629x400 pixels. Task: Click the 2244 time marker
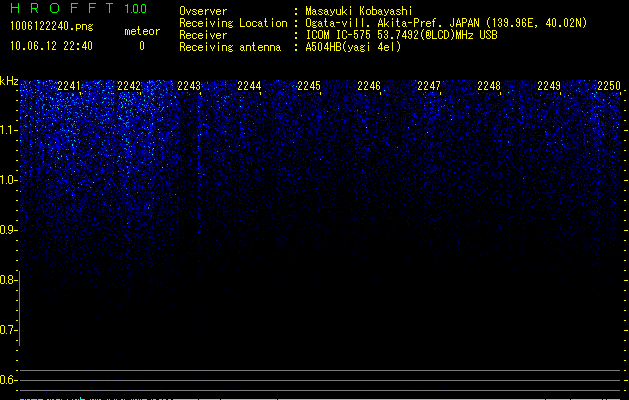(x=249, y=86)
